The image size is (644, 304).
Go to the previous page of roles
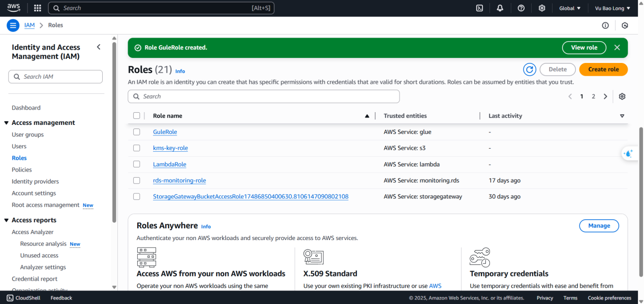pyautogui.click(x=570, y=96)
